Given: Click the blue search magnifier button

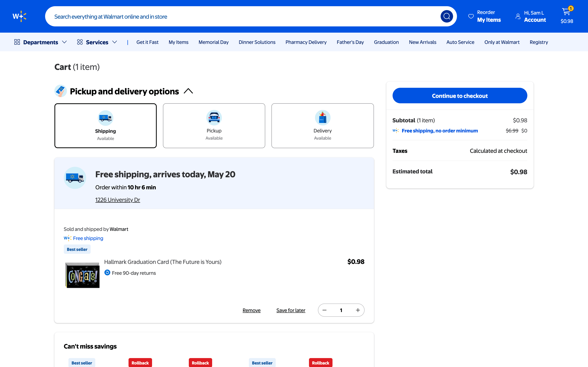Looking at the screenshot, I should click(x=447, y=16).
